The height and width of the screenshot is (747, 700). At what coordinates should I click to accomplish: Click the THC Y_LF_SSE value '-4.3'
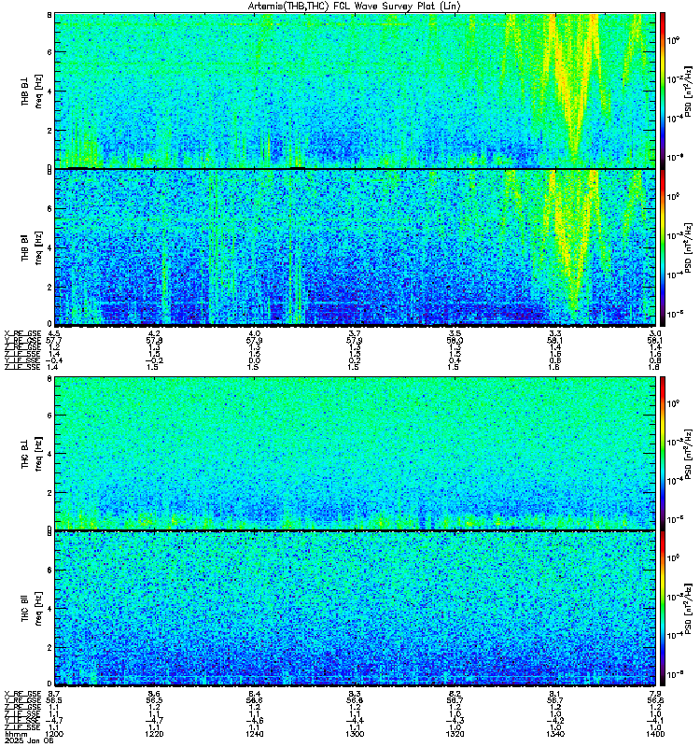point(455,721)
